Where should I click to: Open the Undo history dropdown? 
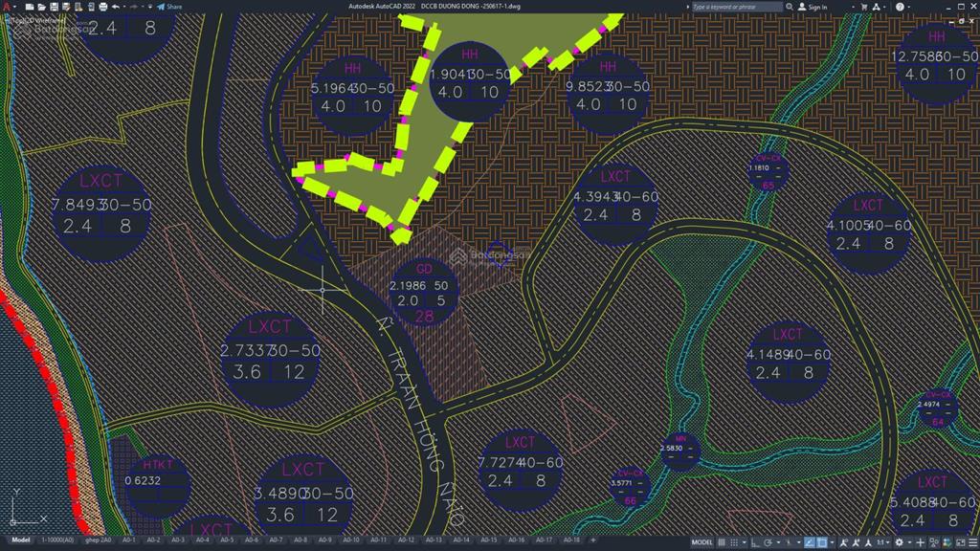124,7
